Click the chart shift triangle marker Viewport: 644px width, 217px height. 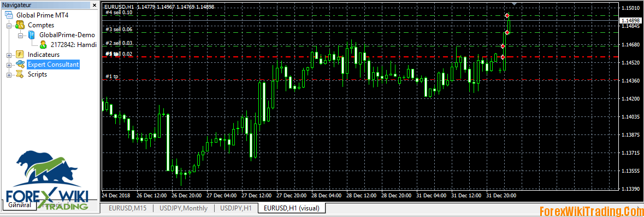click(515, 4)
